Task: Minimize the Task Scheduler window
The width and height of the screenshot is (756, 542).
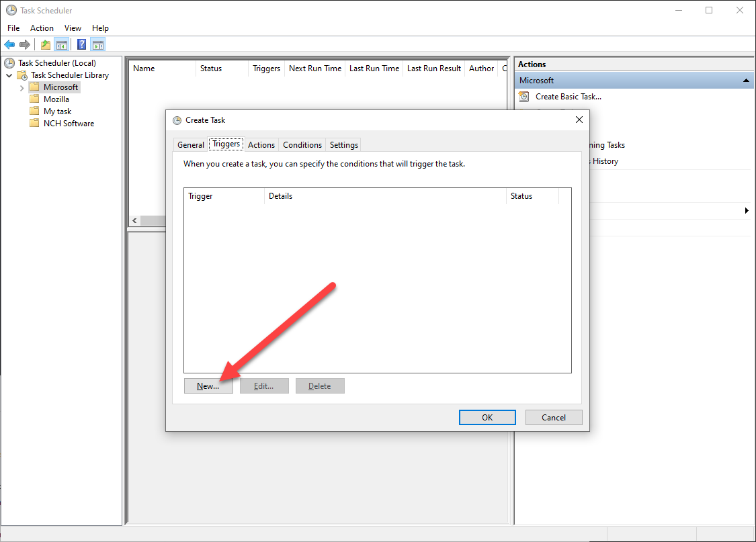Action: (x=679, y=10)
